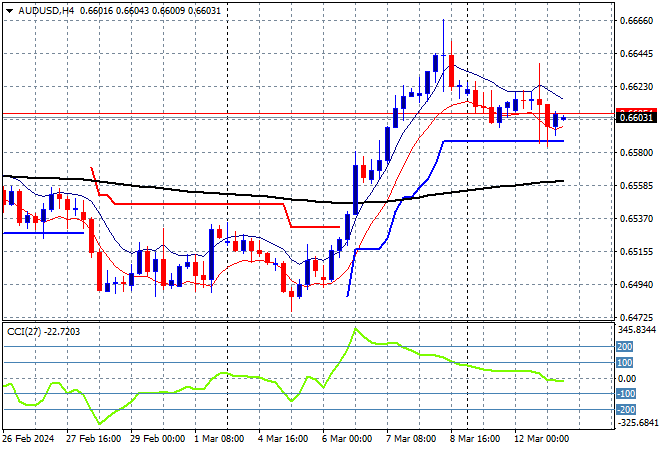Screen dimensions: 660x450
Task: Click the 8 Mar 16:00 time label
Action: [474, 440]
